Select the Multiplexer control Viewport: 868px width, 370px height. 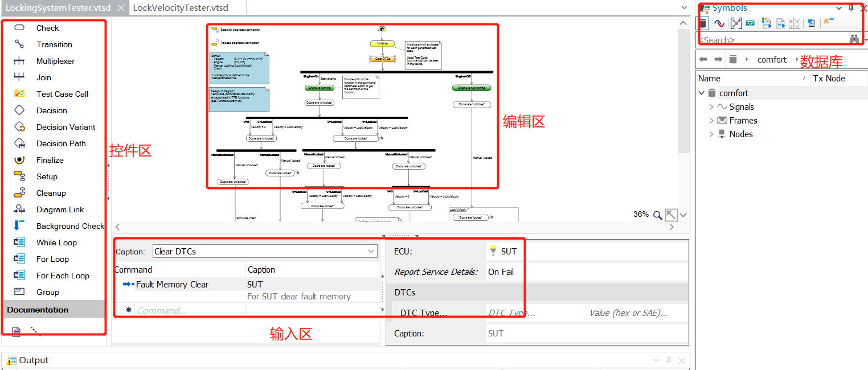pos(60,60)
